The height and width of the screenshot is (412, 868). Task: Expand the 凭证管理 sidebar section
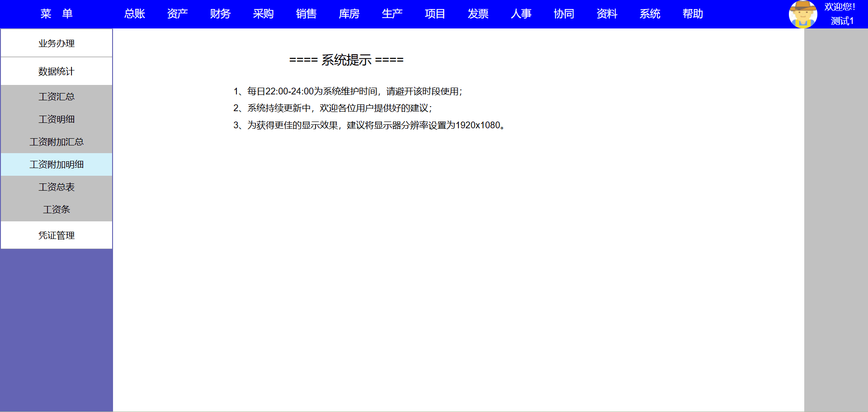57,235
